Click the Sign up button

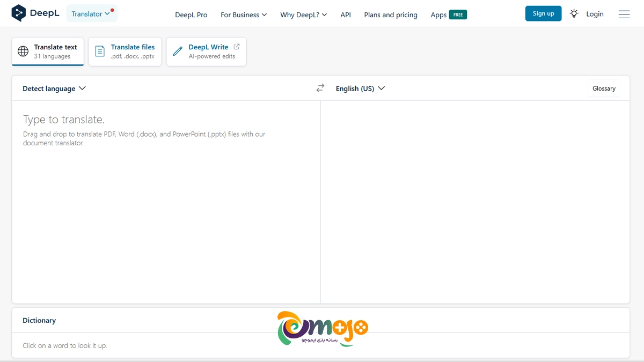[543, 13]
